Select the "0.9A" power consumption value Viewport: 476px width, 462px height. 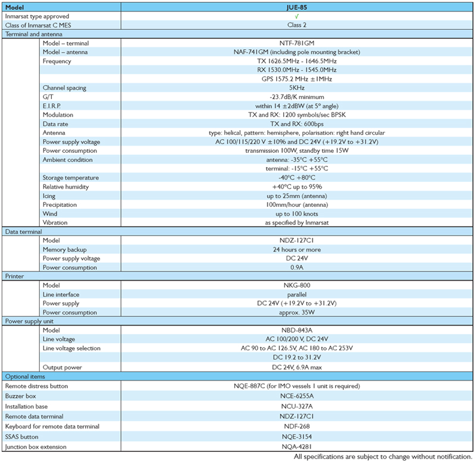(296, 267)
